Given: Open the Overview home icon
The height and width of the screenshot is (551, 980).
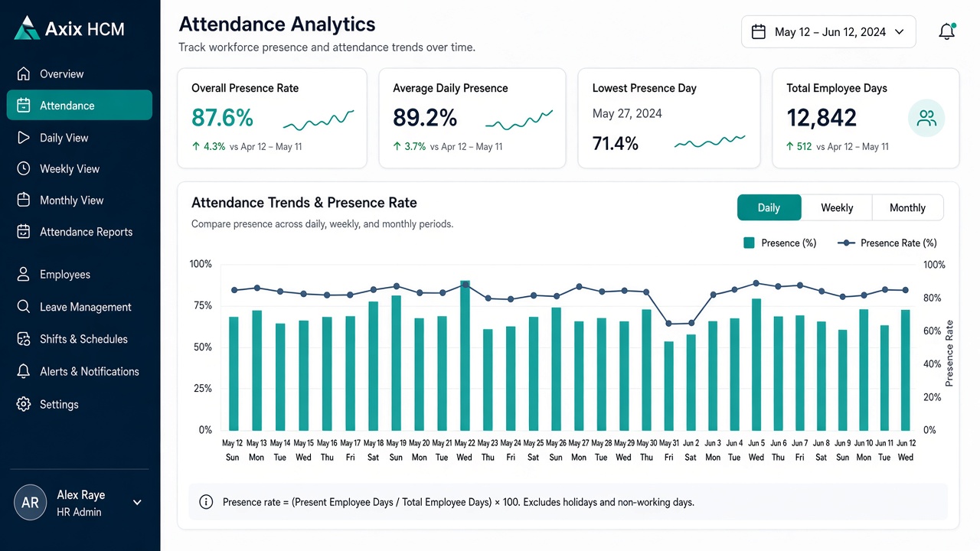Looking at the screenshot, I should [24, 74].
